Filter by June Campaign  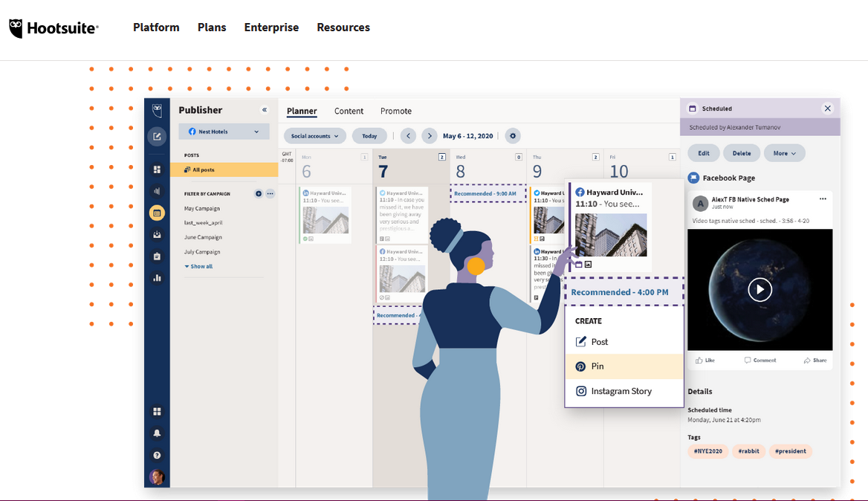coord(203,237)
